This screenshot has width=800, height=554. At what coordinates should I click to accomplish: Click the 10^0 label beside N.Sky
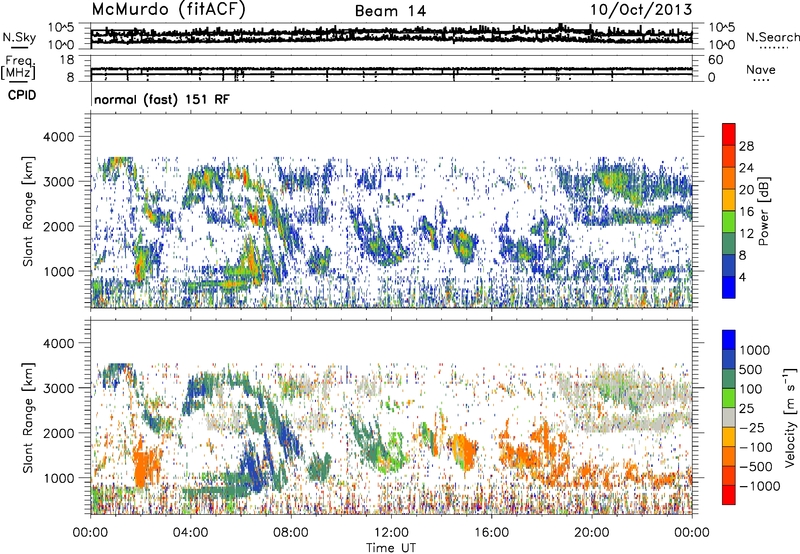coord(61,45)
